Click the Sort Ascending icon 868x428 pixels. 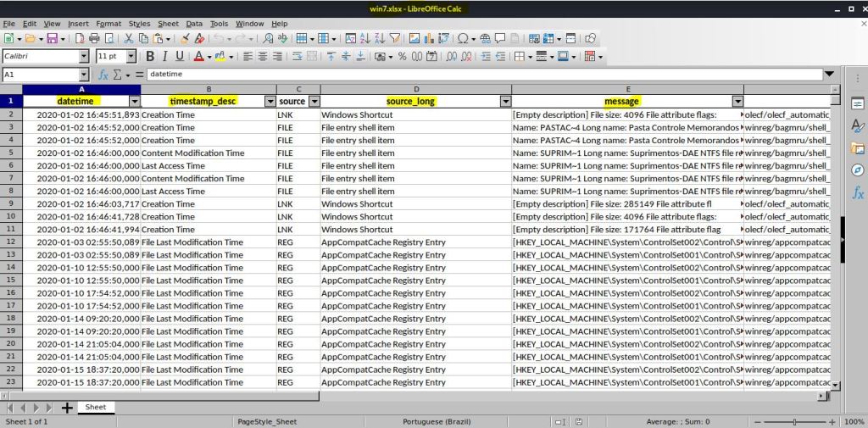click(364, 38)
